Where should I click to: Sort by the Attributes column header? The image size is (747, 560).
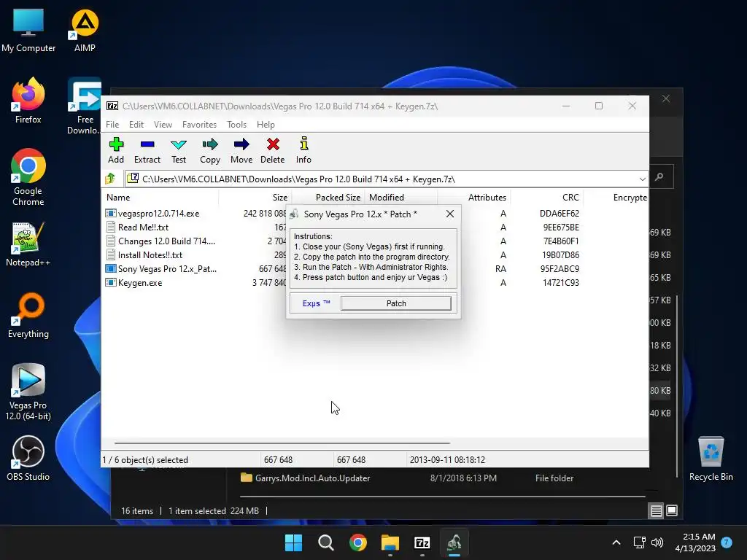(x=474, y=197)
